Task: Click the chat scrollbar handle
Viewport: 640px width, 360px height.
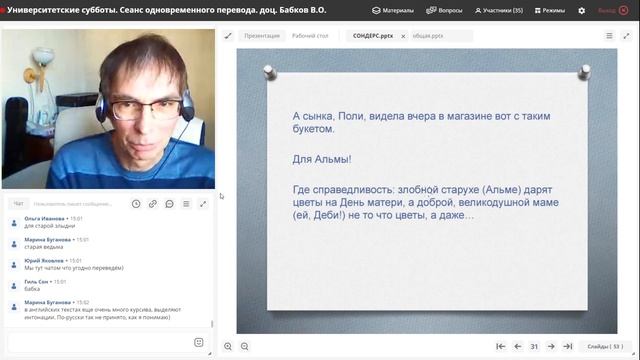Action: coord(212,324)
